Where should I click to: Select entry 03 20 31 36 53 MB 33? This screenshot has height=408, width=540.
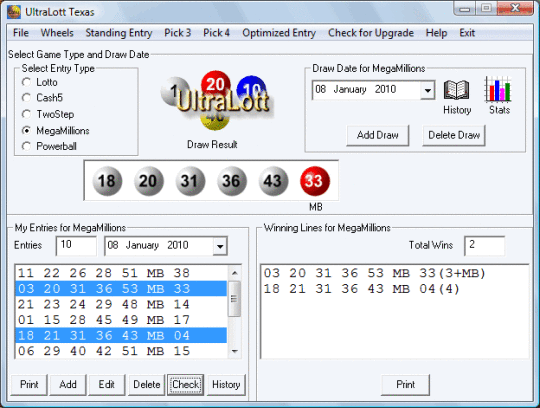121,289
